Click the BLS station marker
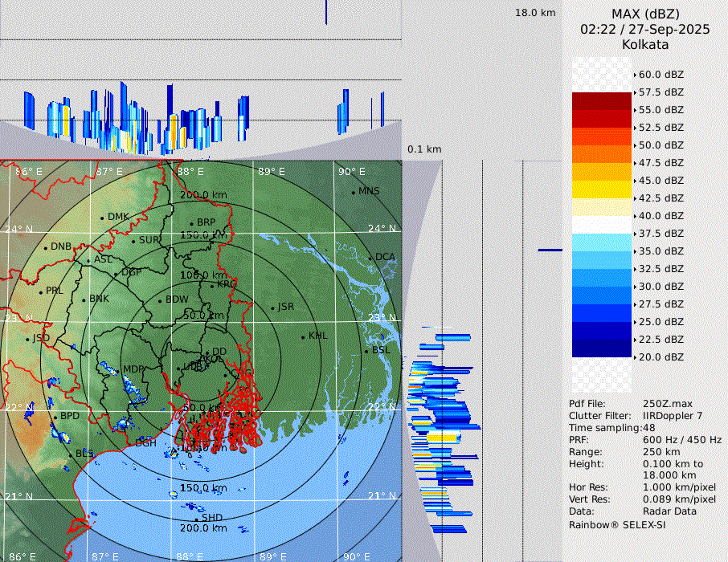 tap(70, 454)
